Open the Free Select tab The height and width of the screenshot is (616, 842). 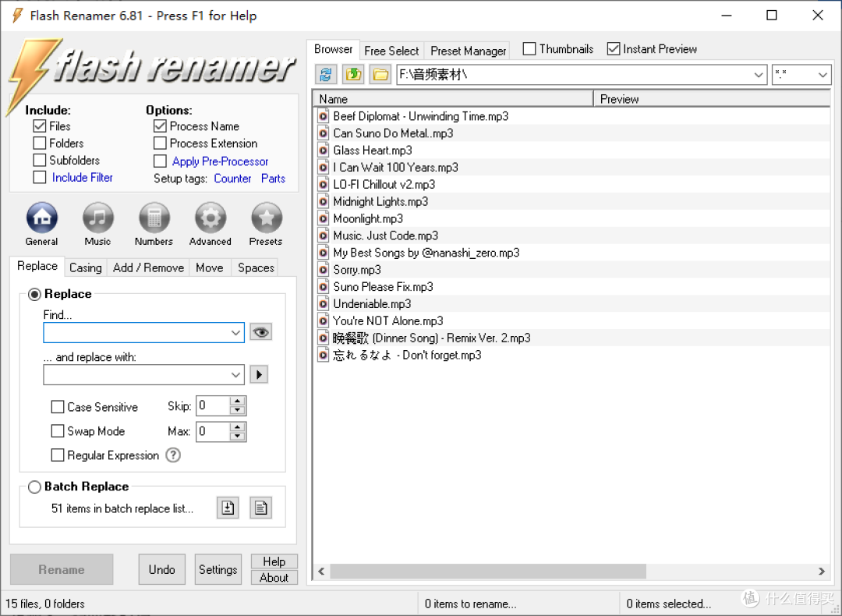click(x=391, y=51)
